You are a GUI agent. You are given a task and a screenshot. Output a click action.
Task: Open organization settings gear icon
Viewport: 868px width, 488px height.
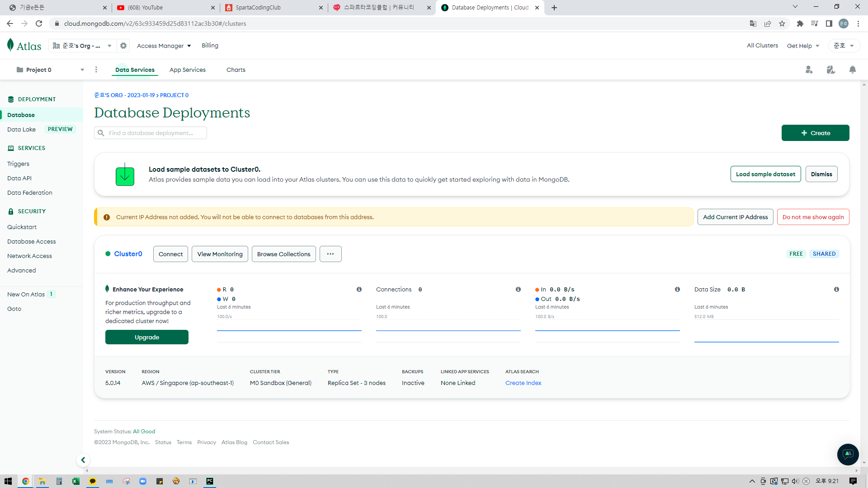tap(123, 46)
